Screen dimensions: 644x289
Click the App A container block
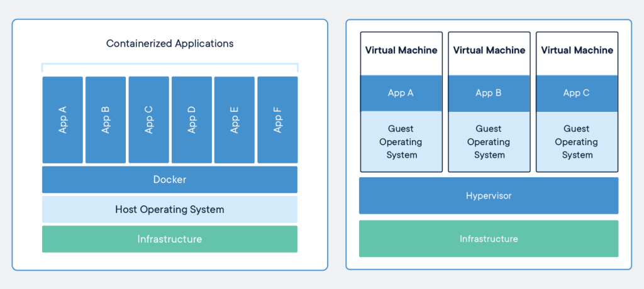pos(63,120)
